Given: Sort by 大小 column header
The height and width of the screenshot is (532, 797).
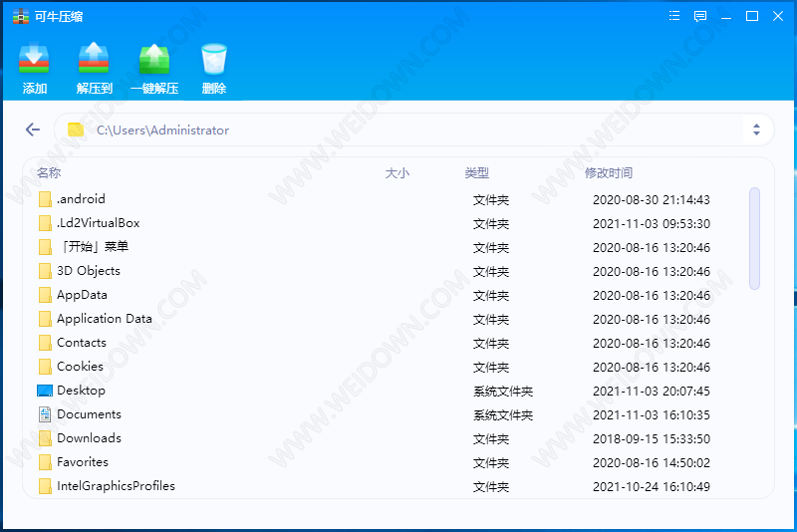Looking at the screenshot, I should tap(397, 173).
